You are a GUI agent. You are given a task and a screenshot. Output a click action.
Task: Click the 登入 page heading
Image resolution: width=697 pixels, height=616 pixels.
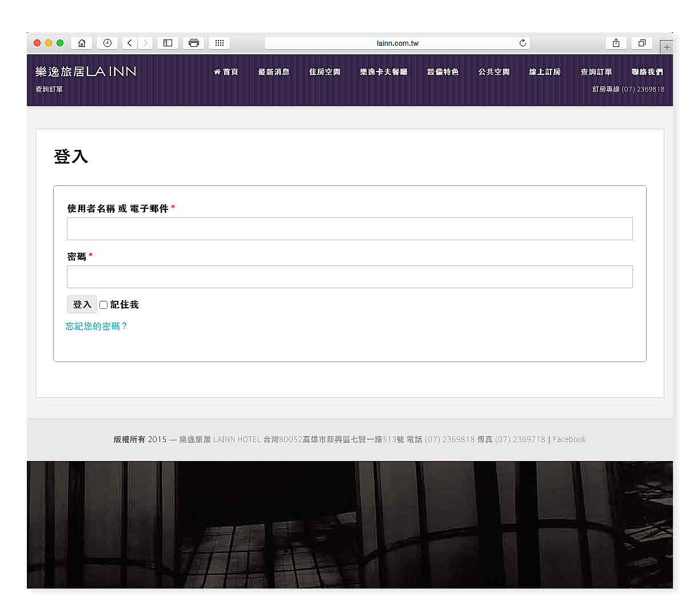click(71, 156)
